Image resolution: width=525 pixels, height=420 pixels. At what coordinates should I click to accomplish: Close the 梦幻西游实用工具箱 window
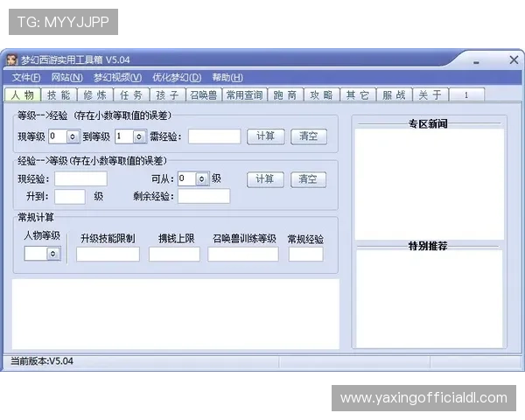pos(514,60)
